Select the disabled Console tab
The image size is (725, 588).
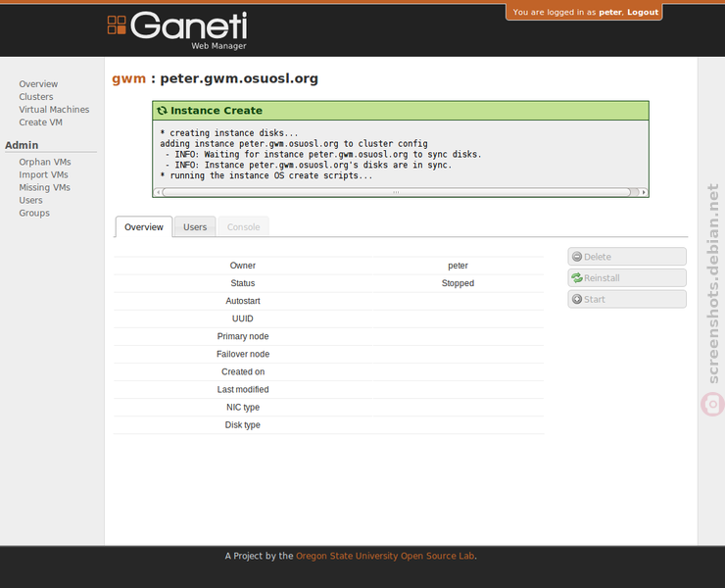(244, 226)
